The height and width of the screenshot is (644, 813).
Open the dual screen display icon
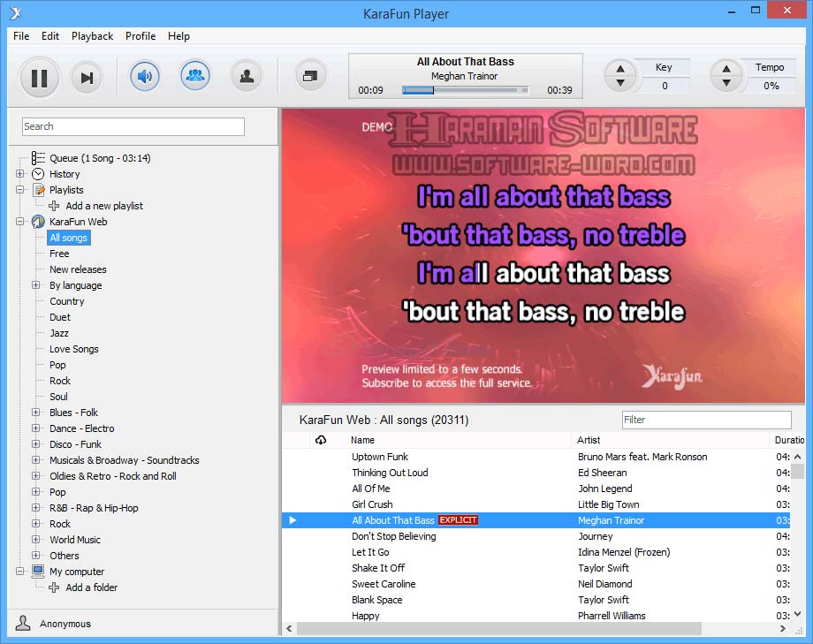coord(310,77)
